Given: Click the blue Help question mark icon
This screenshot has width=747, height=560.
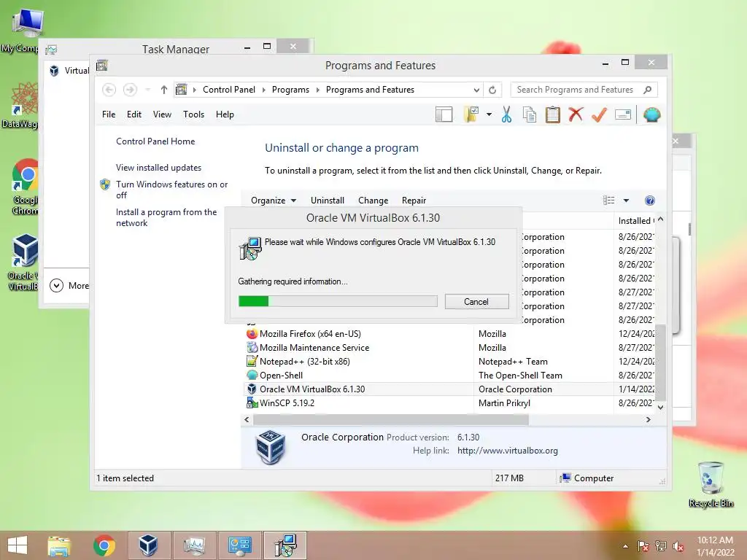Looking at the screenshot, I should click(649, 201).
